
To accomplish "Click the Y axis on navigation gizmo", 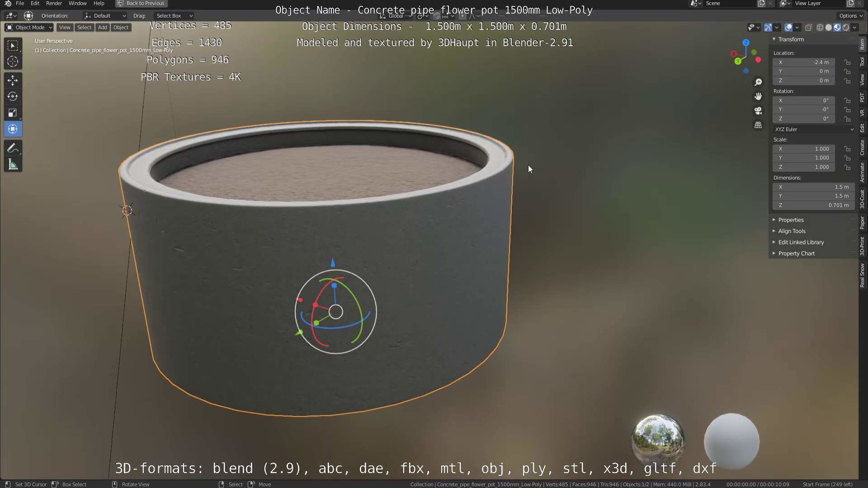I will pyautogui.click(x=738, y=61).
